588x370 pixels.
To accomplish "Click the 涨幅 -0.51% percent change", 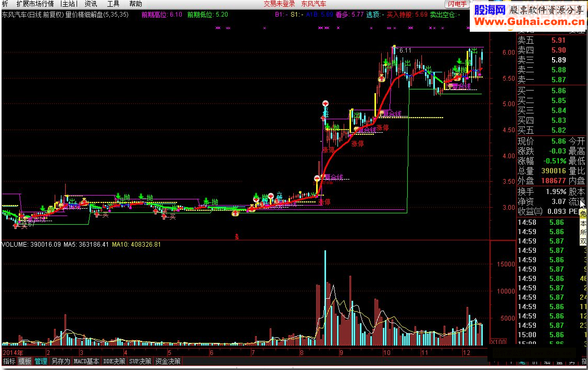I will 542,161.
